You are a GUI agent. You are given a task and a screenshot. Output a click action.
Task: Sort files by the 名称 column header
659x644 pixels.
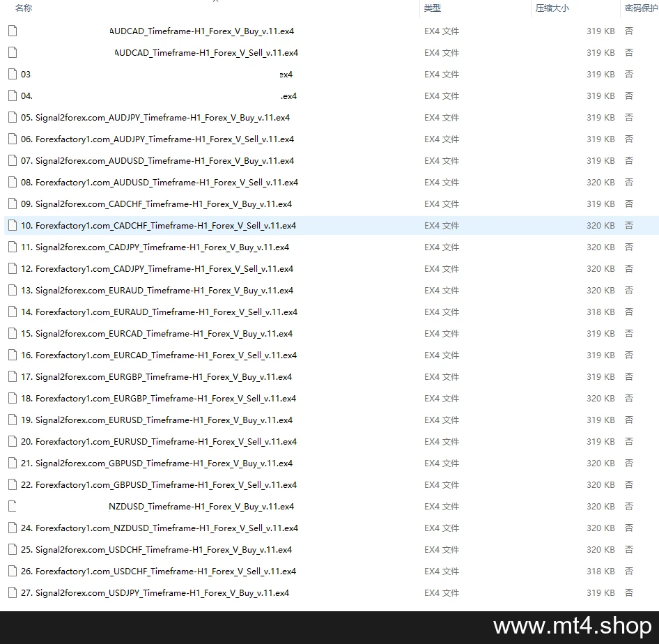tap(24, 8)
